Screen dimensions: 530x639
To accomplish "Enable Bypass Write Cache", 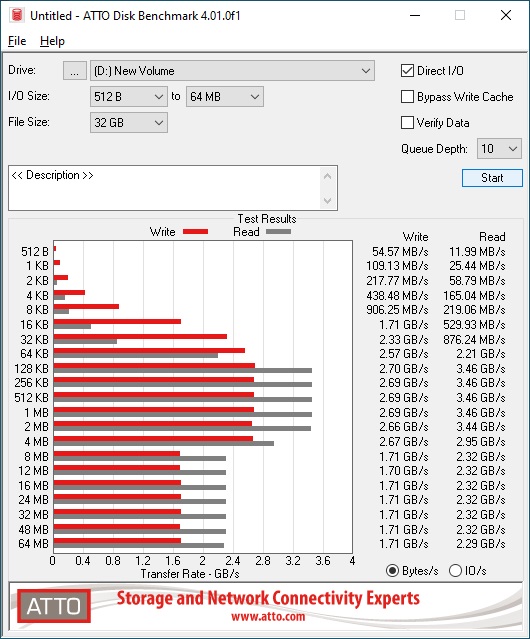I will click(407, 97).
